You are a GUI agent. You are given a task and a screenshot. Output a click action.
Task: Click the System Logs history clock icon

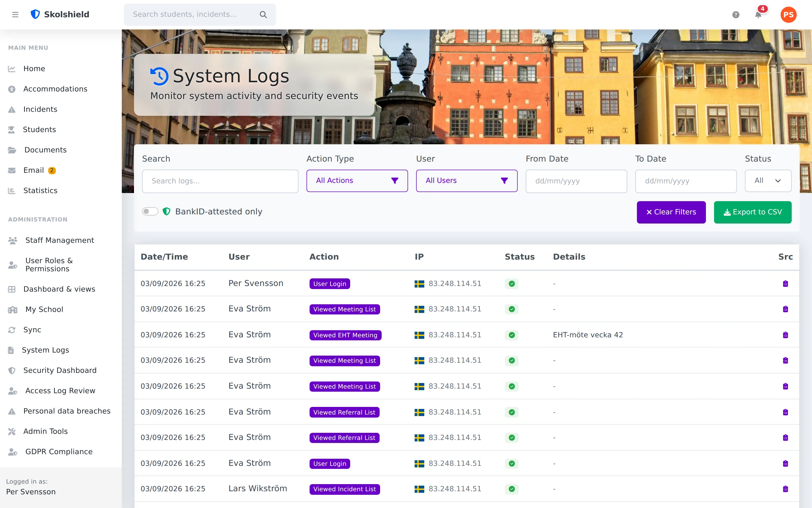tap(159, 76)
